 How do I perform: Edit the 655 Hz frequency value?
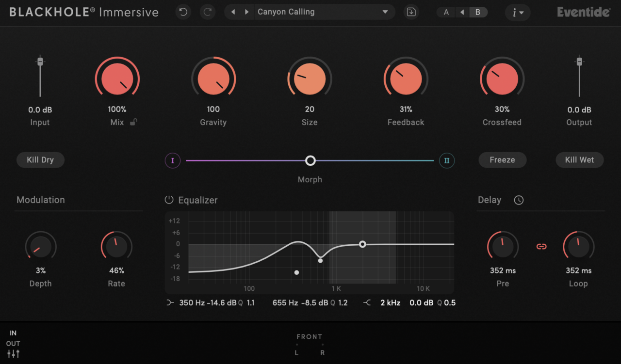285,303
